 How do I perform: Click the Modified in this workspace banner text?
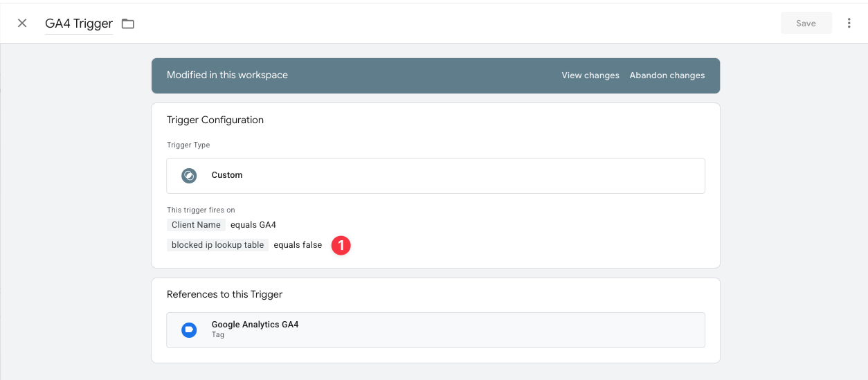[227, 75]
